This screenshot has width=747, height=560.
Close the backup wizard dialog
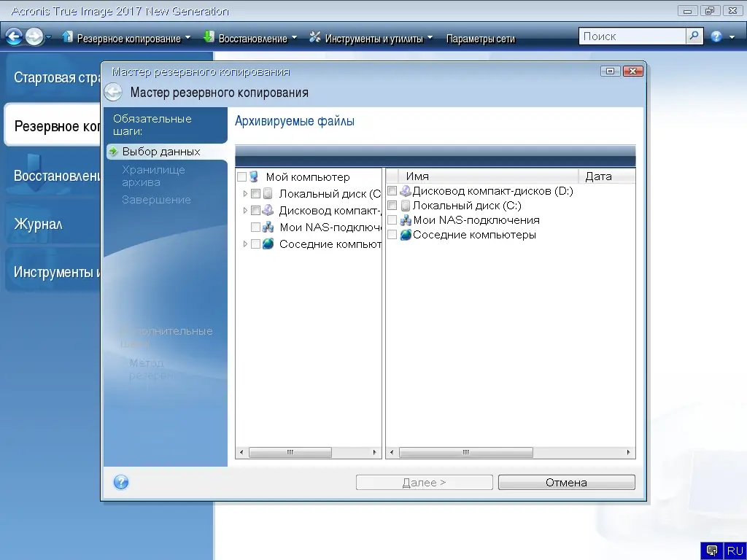[x=632, y=71]
